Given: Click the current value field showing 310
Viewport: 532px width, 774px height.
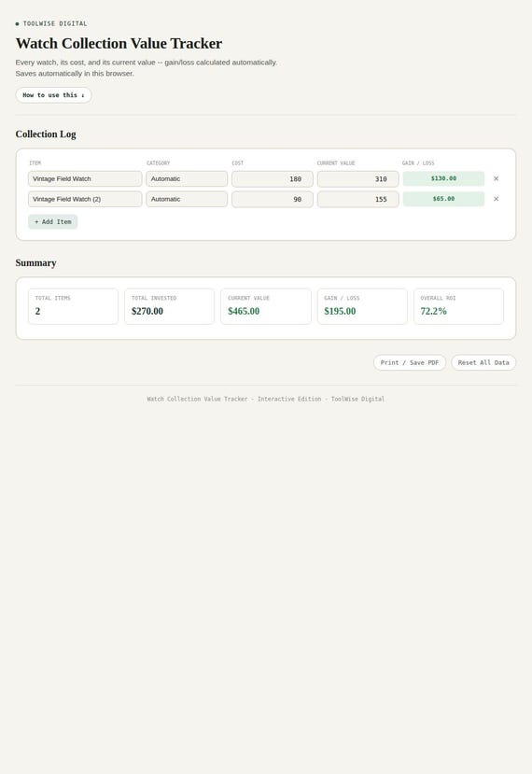Looking at the screenshot, I should pos(357,179).
